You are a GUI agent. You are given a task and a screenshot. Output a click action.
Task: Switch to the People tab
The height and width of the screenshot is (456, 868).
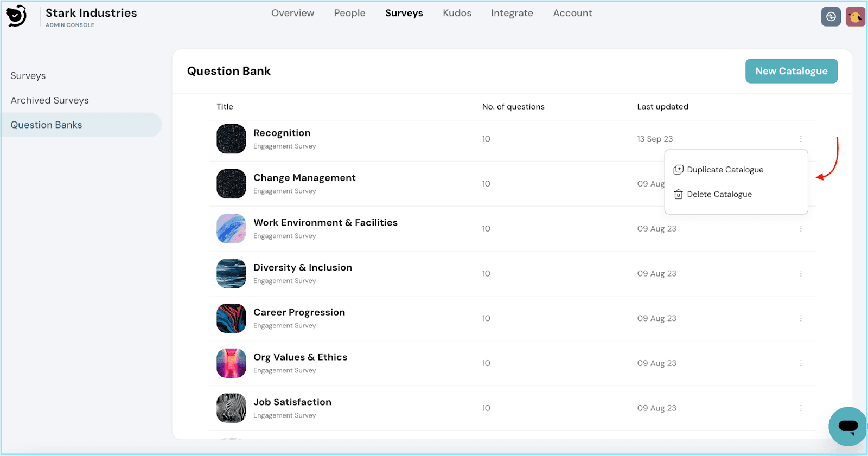pos(349,13)
